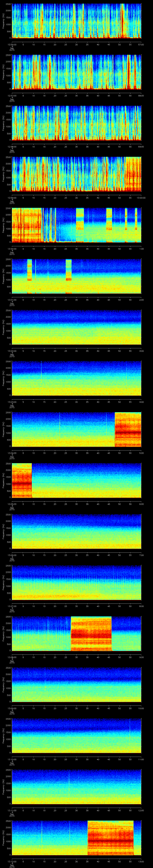Click the red burst near 51 seconds in the 12:56 spectrogram
Viewport: 153px width, 868px height.
[x=122, y=20]
